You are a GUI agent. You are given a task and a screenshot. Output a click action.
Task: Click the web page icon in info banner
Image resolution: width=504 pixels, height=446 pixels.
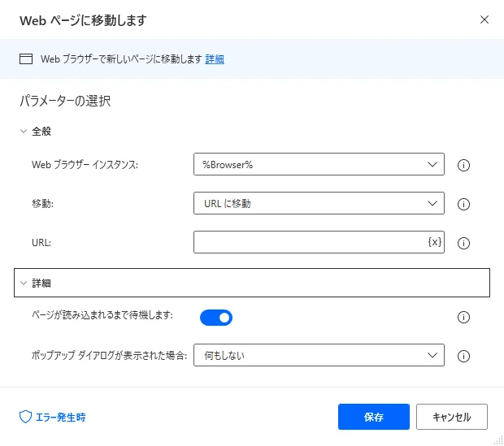[x=26, y=58]
